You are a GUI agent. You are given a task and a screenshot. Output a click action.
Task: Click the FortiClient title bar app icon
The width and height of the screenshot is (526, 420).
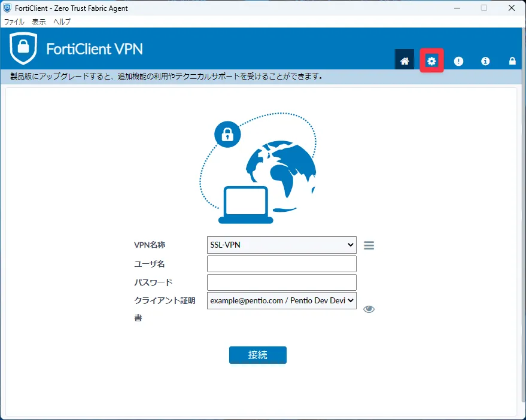(7, 8)
